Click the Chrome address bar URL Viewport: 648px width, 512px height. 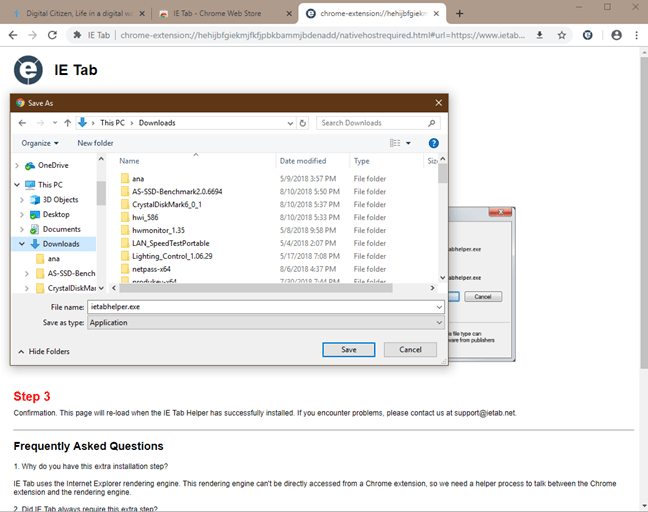(x=322, y=35)
